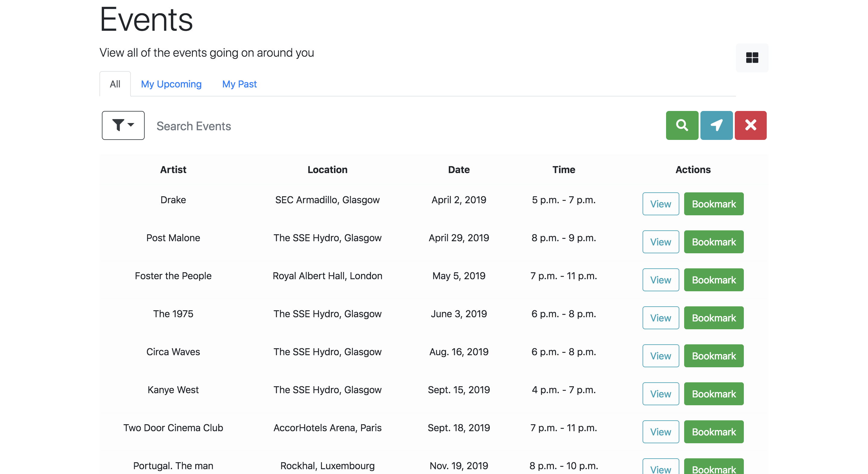This screenshot has height=474, width=868.
Task: Select the All tab
Action: 115,84
